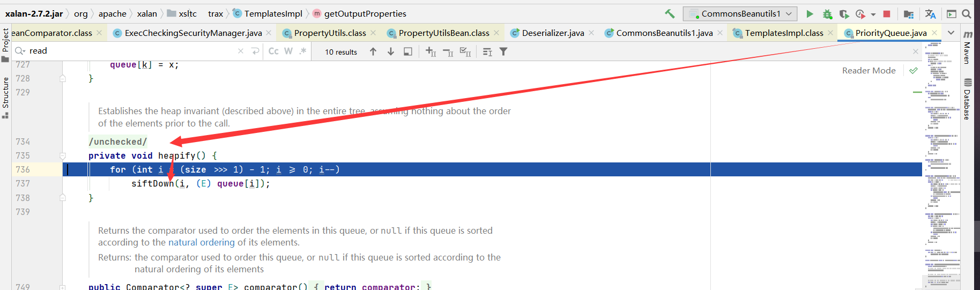Click Reader Mode label
980x290 pixels.
(868, 71)
